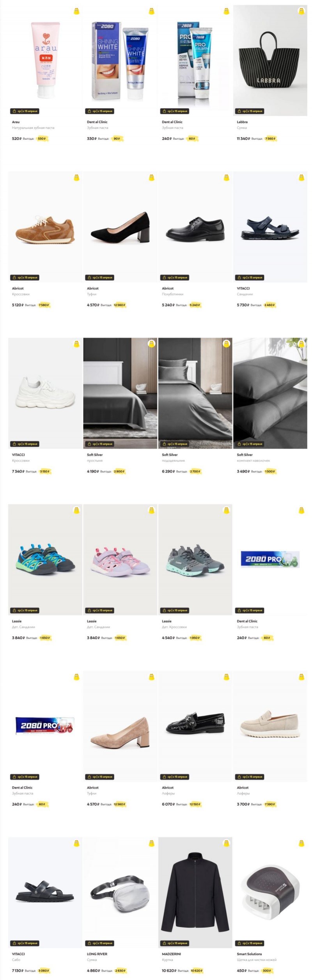Open the black MADZERINI jacket image
Image resolution: width=312 pixels, height=980 pixels.
195,892
